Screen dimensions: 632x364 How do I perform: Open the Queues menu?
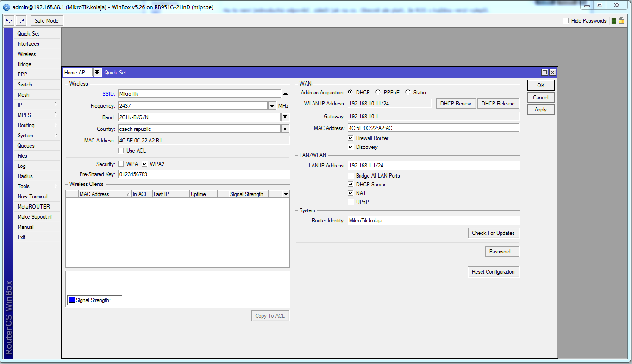37,146
